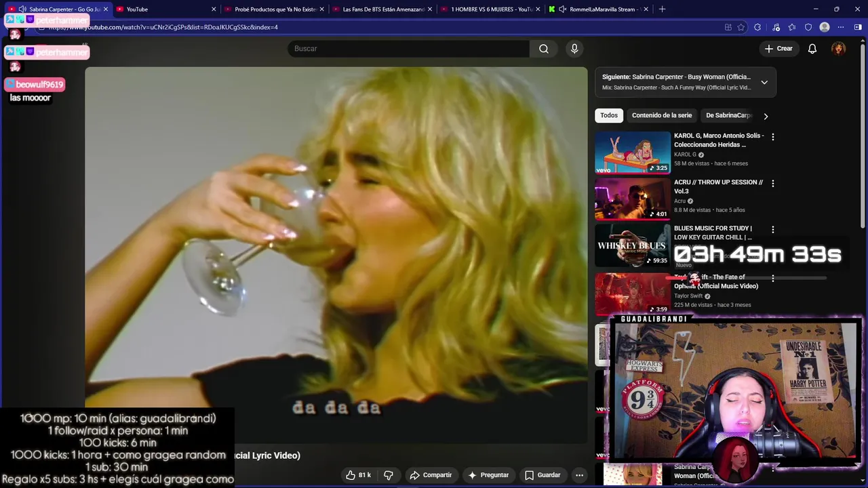
Task: Open the YouTube account avatar menu
Action: [839, 49]
